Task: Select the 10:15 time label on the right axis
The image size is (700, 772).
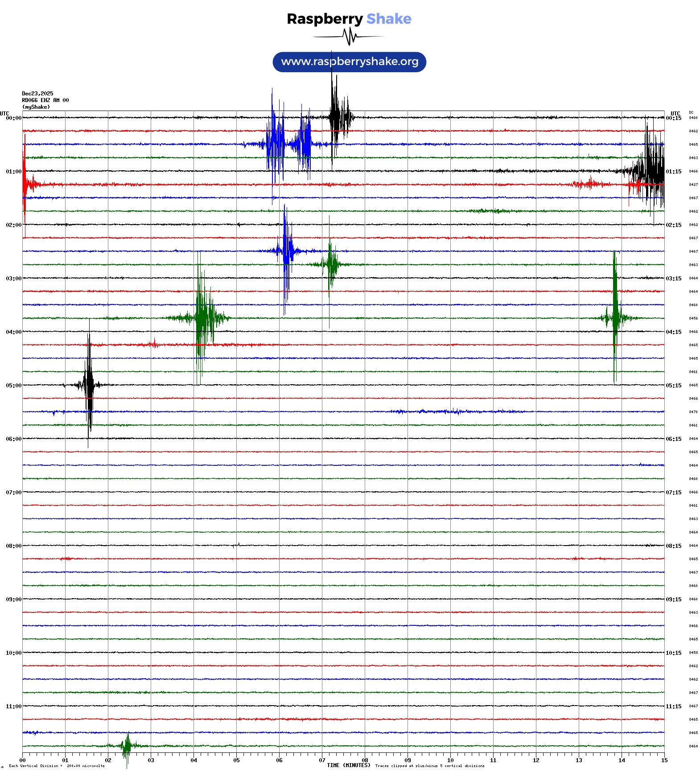Action: pos(673,653)
